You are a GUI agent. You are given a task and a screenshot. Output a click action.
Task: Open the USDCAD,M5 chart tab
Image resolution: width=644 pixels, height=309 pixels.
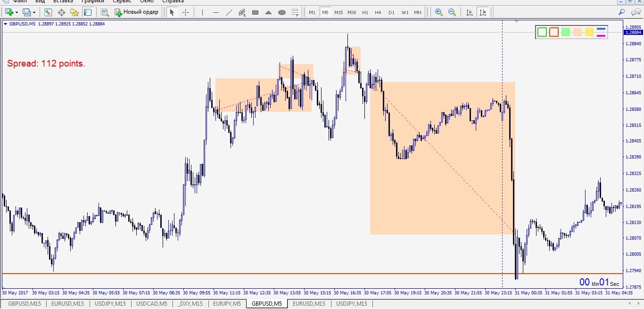coord(151,304)
